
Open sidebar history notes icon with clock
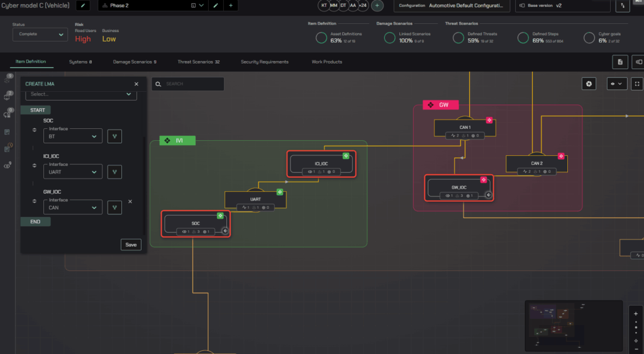tap(8, 148)
